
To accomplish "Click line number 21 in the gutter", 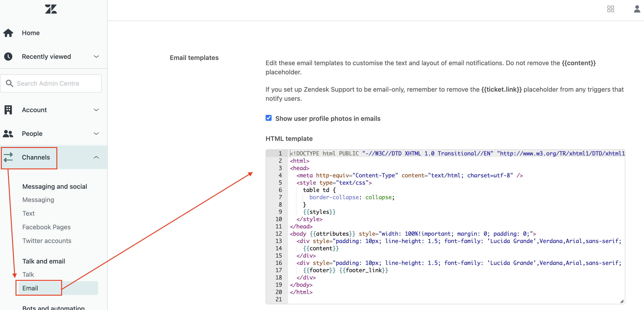I will 278,299.
